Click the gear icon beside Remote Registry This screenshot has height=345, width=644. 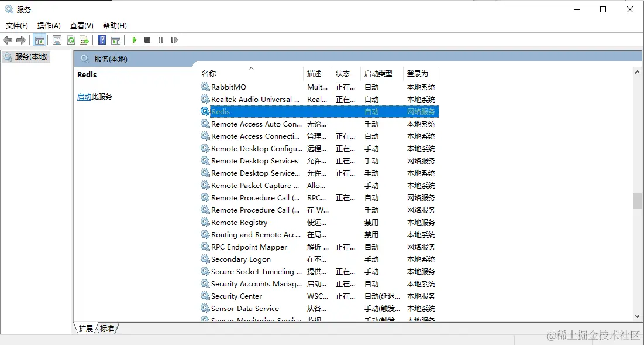pyautogui.click(x=205, y=222)
